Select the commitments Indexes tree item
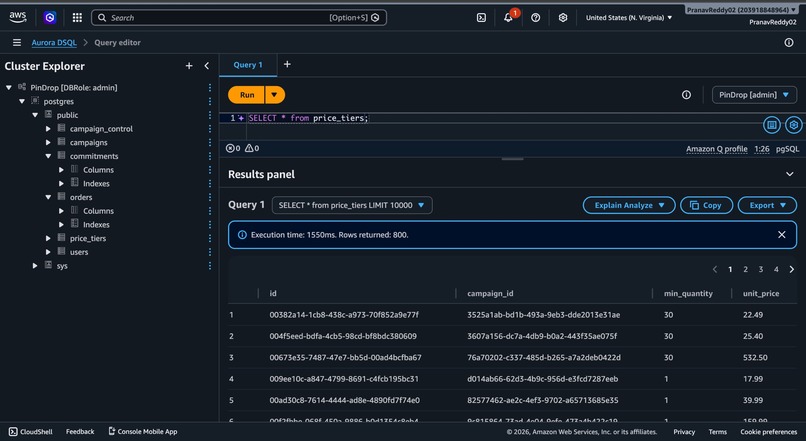This screenshot has height=441, width=806. 96,183
